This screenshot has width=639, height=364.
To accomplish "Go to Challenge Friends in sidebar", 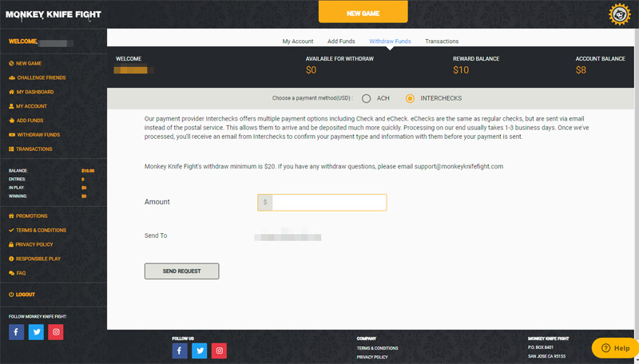I will coord(37,77).
